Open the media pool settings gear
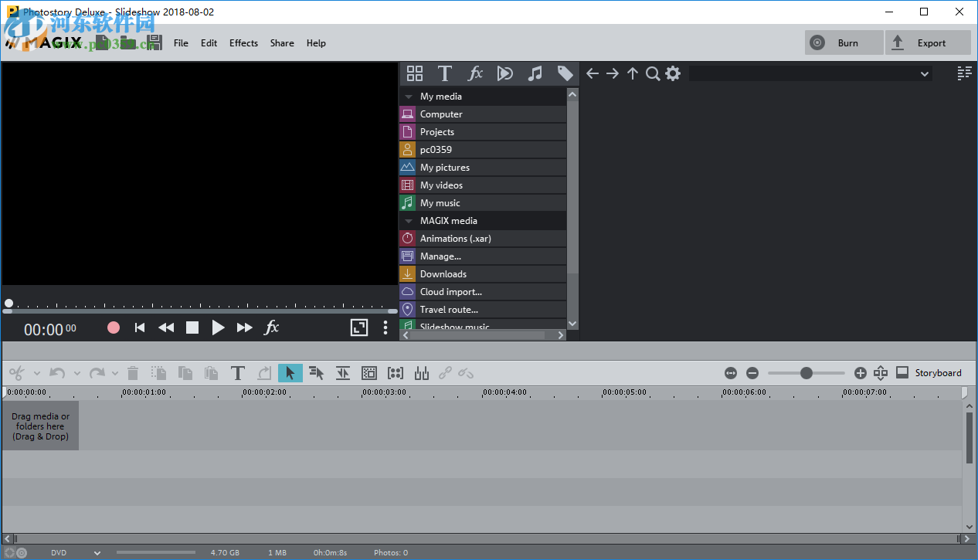Viewport: 978px width, 560px height. coord(672,73)
